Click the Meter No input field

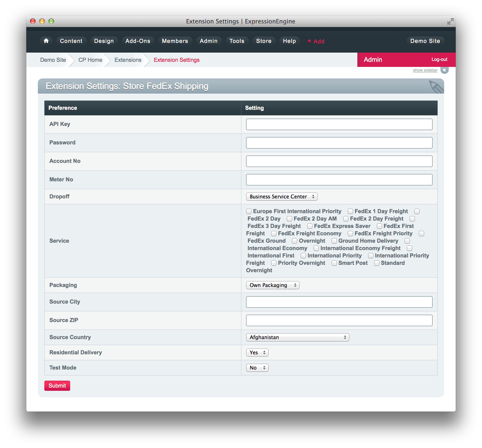click(x=339, y=179)
